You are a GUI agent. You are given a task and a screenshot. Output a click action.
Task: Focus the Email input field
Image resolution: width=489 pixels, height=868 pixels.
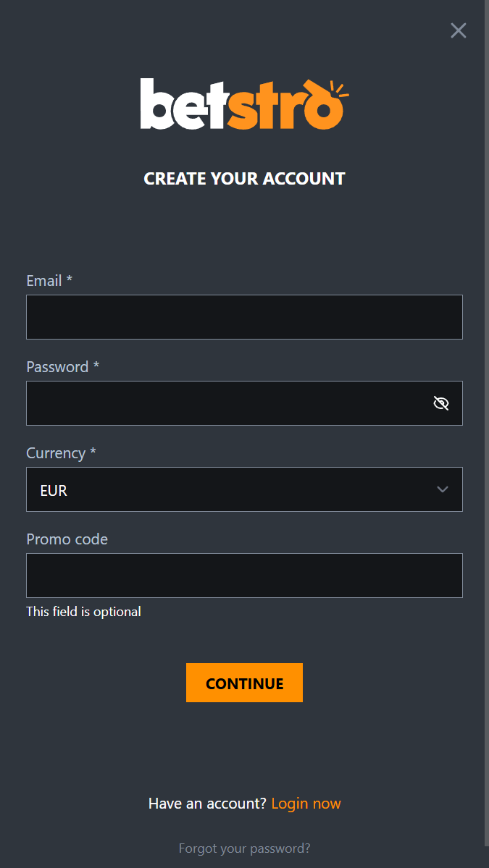pos(244,317)
